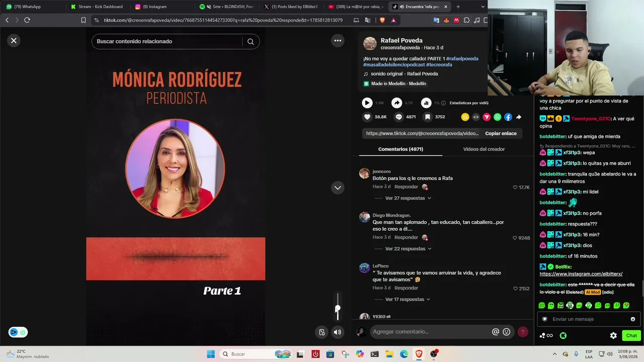Like LePisco's comment with 2152 likes

pyautogui.click(x=515, y=289)
